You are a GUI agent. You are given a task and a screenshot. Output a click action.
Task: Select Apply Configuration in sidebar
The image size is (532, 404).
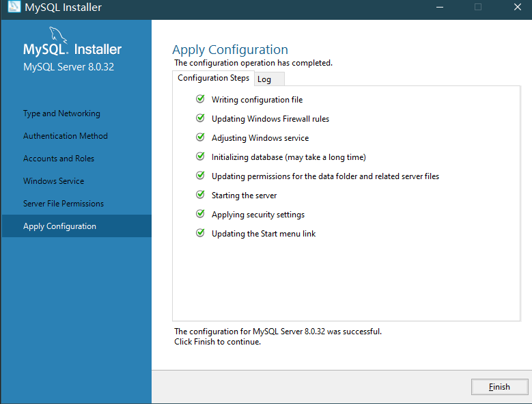click(76, 226)
